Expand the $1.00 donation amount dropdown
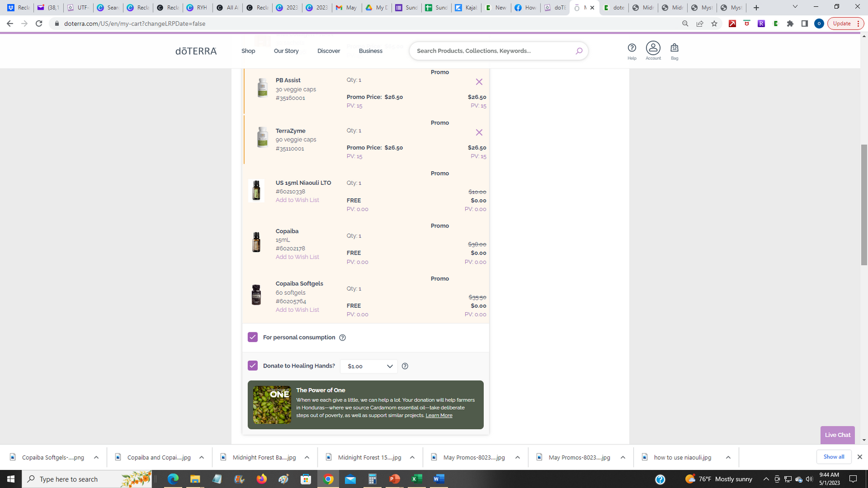 (x=369, y=367)
